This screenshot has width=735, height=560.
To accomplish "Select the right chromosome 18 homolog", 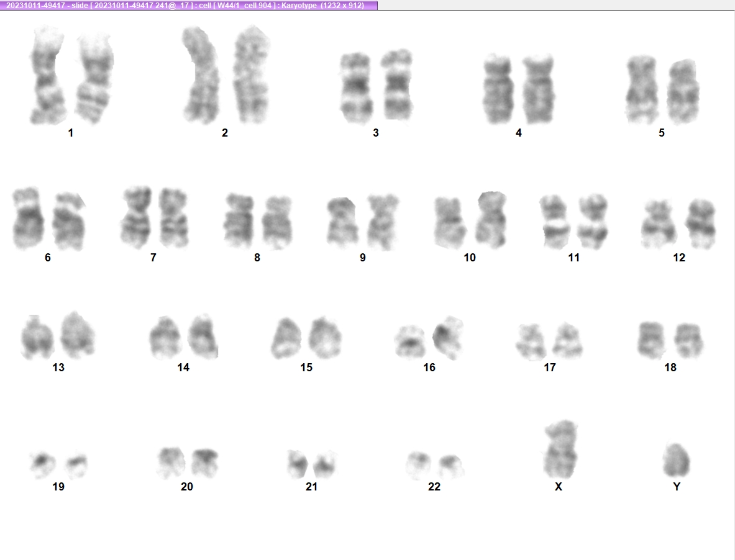I will tap(689, 341).
